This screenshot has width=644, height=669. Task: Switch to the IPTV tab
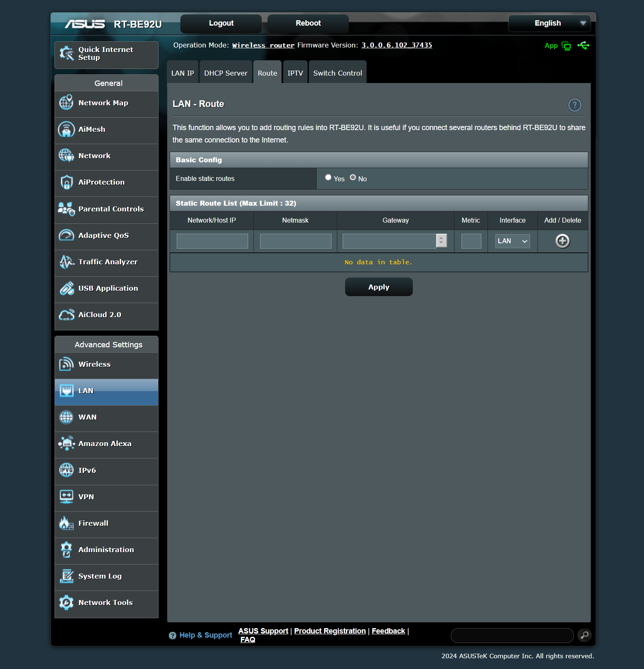click(295, 73)
